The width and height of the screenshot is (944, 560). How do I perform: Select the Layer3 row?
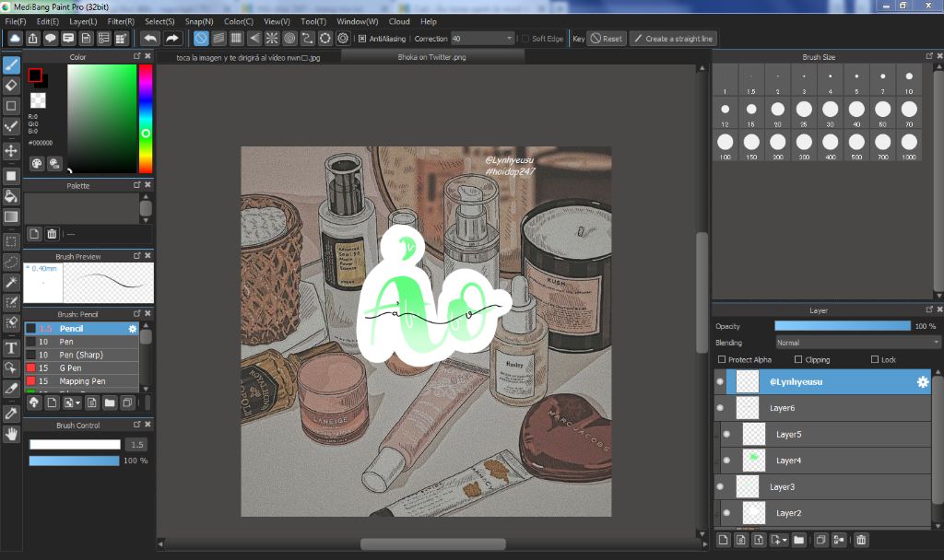(821, 486)
